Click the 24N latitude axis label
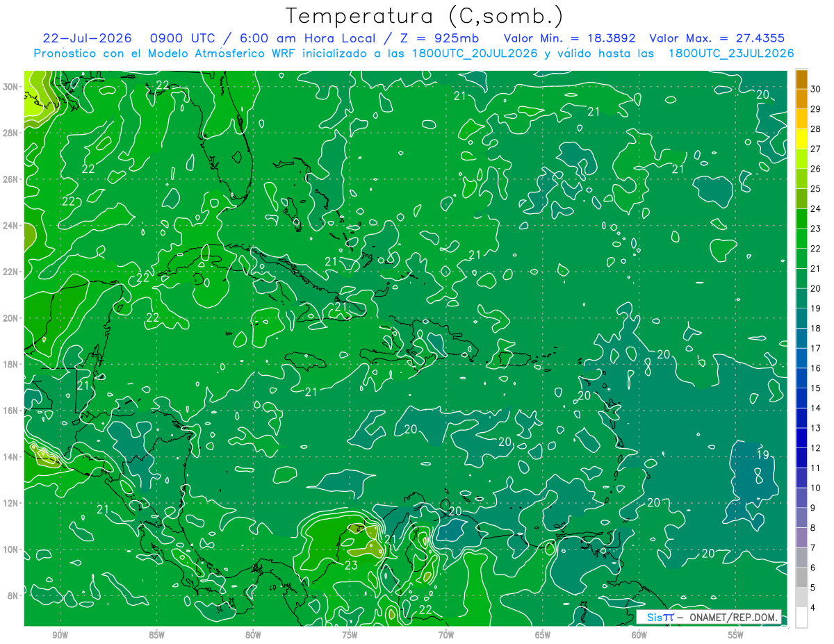834x644 pixels. 11,226
